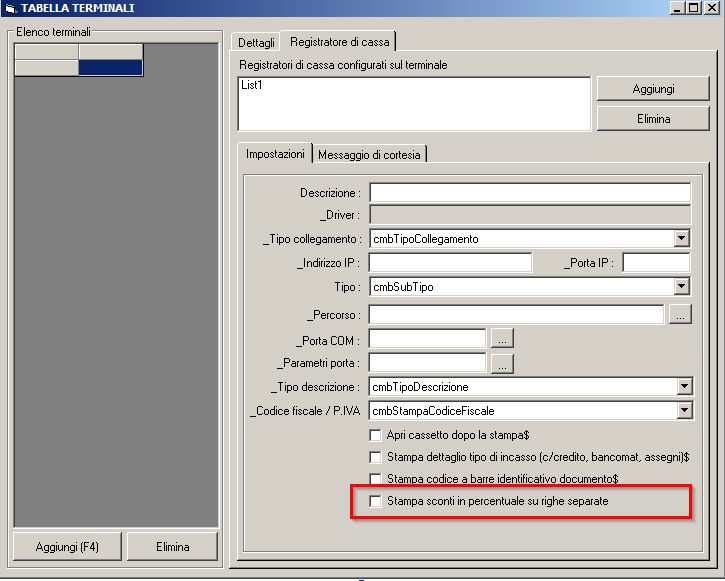Focus the Porta COM text field

427,339
